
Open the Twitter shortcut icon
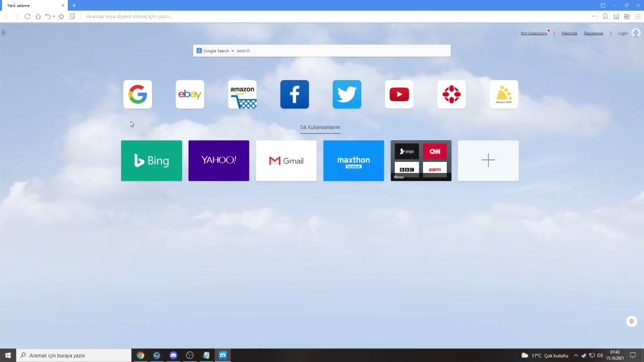tap(347, 94)
